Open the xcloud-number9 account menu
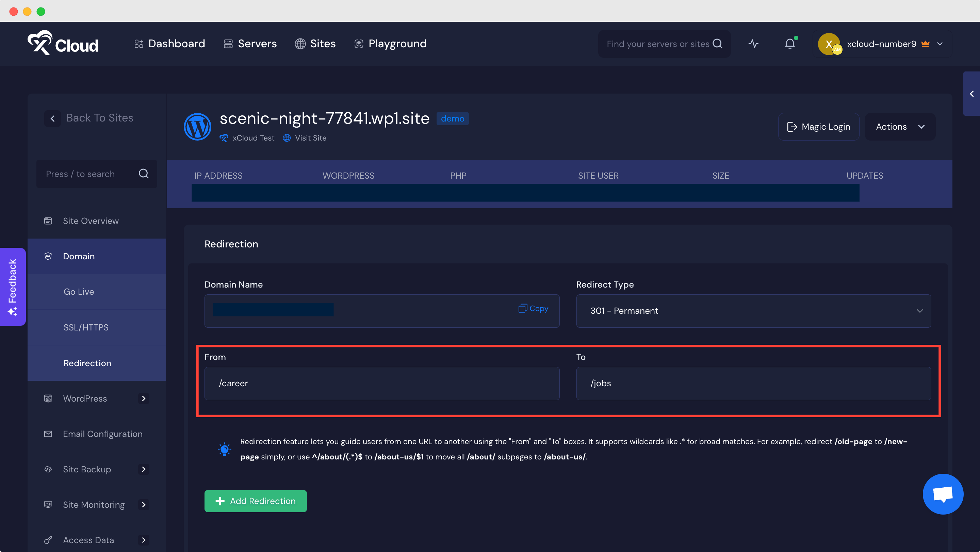 coord(882,44)
